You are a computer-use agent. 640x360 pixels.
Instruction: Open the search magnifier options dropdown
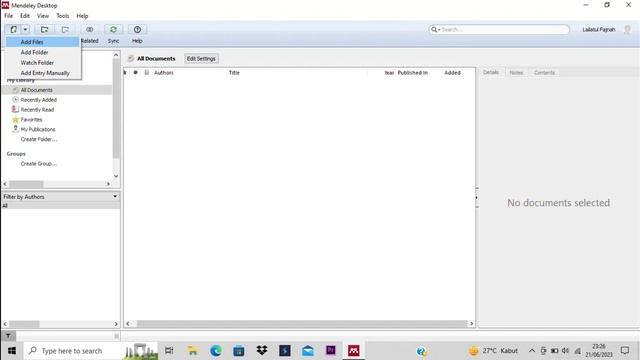(x=435, y=29)
